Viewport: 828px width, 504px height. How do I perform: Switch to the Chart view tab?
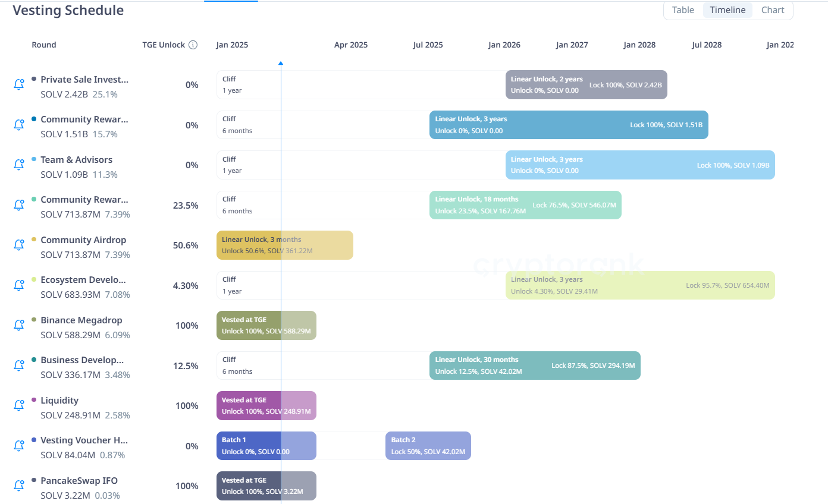coord(773,10)
